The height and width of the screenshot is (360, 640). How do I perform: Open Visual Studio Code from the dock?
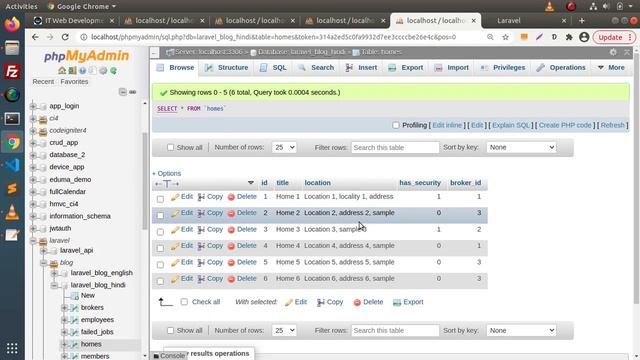pyautogui.click(x=12, y=165)
